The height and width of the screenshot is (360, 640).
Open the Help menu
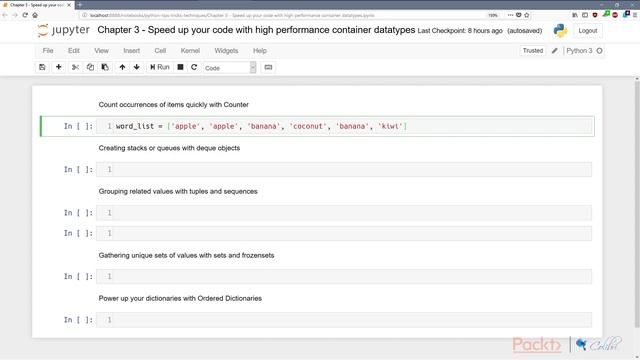coord(260,51)
